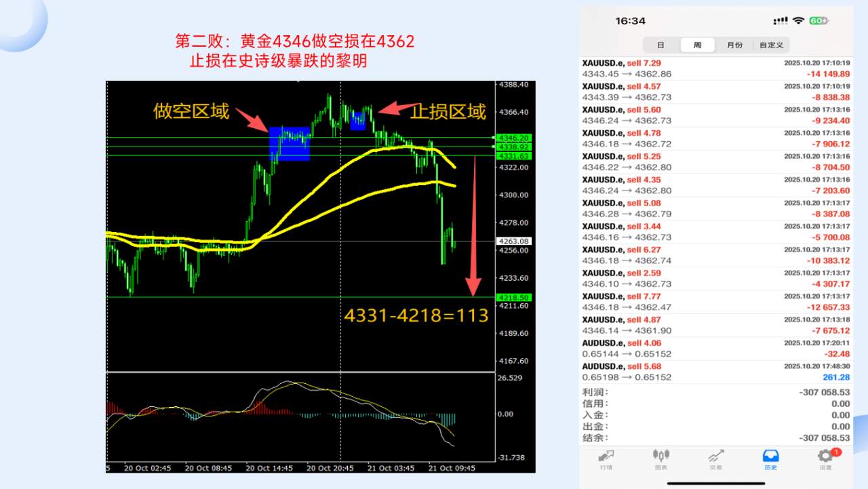
Task: Click the 4189.60 price axis value
Action: click(513, 334)
